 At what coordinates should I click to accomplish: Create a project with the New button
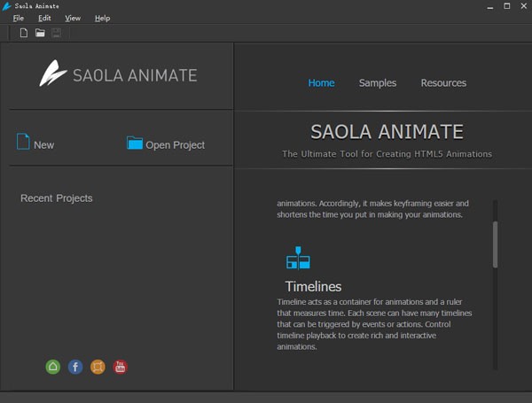click(35, 143)
